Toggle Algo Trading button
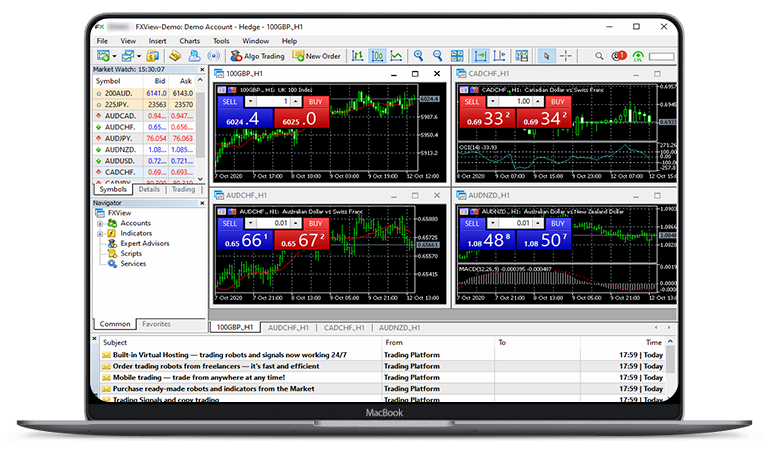The image size is (778, 458). click(257, 56)
